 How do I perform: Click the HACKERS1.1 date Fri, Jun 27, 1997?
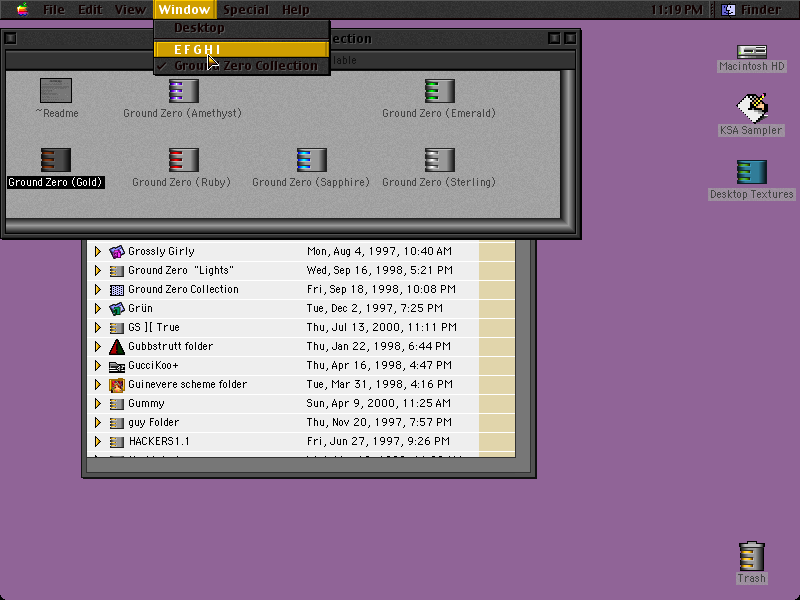click(378, 442)
